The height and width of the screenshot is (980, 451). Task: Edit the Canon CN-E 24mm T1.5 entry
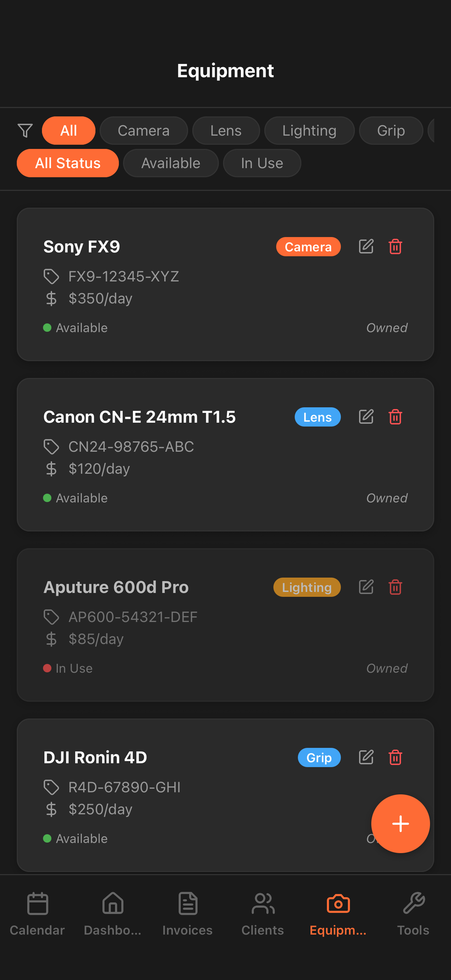[x=366, y=417]
